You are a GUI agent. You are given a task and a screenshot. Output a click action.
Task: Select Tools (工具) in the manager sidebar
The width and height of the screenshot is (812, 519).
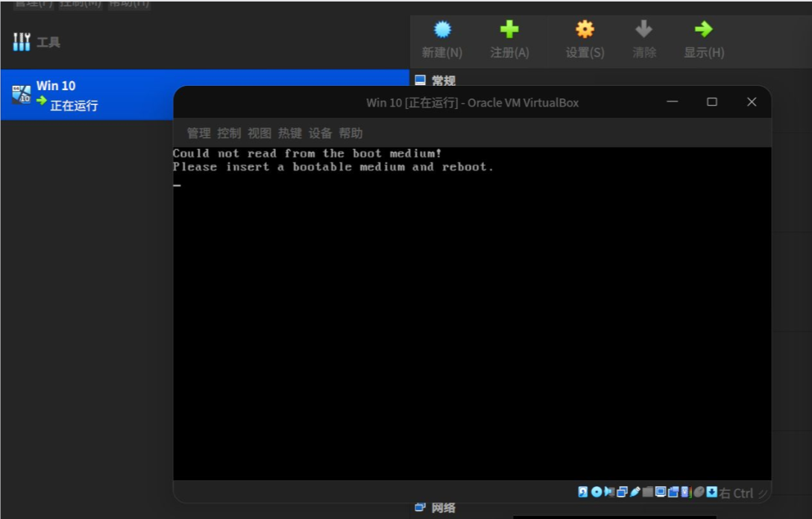(37, 42)
